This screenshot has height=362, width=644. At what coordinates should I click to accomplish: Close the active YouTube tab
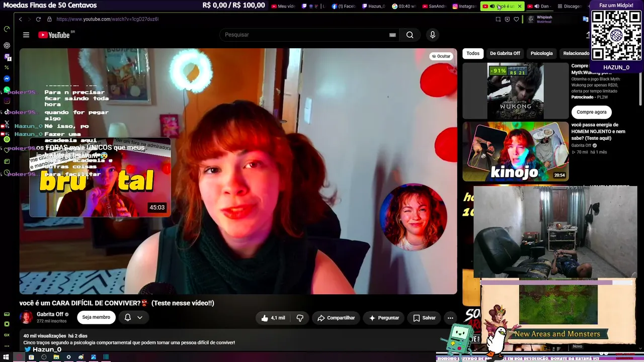pos(520,6)
